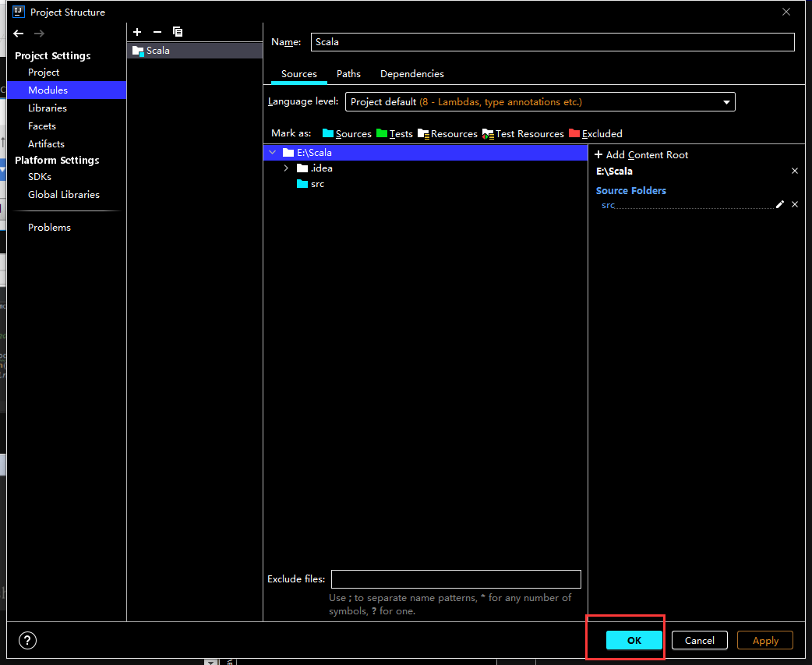
Task: Click the Apply button
Action: (x=765, y=640)
